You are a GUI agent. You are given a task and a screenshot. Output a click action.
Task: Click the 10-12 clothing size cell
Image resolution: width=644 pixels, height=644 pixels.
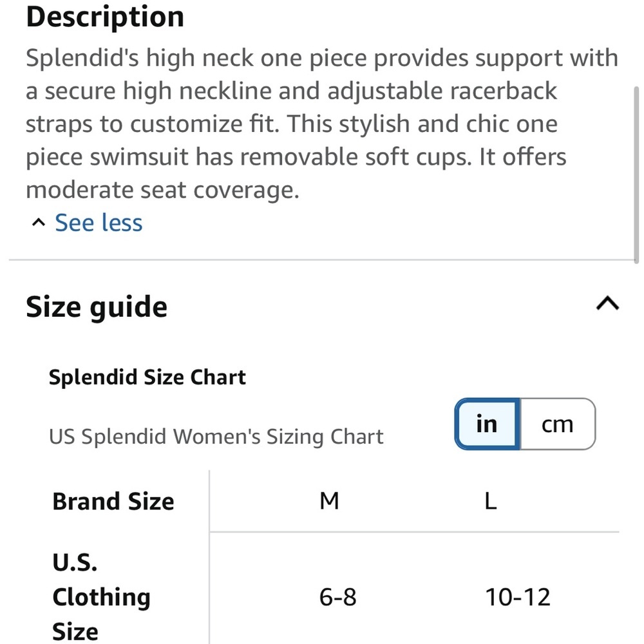coord(518,597)
